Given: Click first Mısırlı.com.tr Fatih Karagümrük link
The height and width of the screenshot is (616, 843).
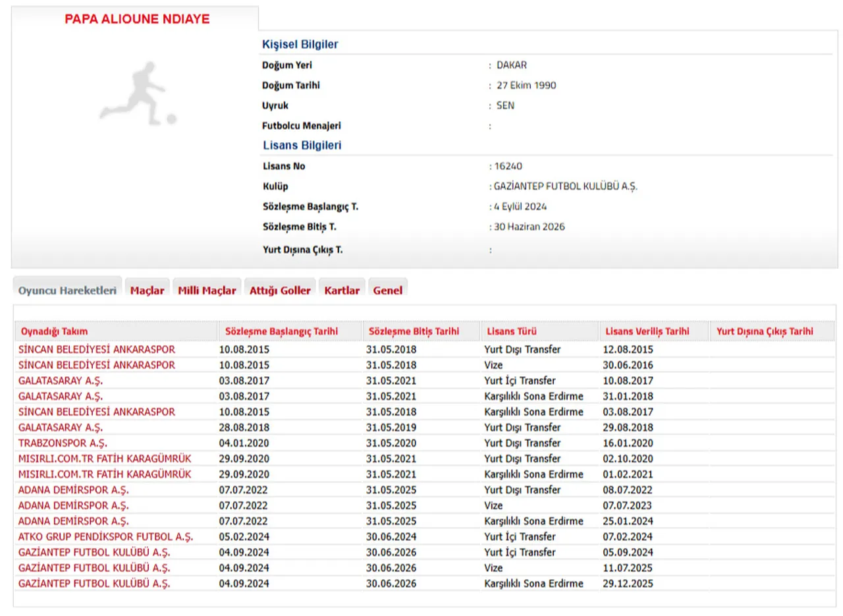Looking at the screenshot, I should (105, 459).
